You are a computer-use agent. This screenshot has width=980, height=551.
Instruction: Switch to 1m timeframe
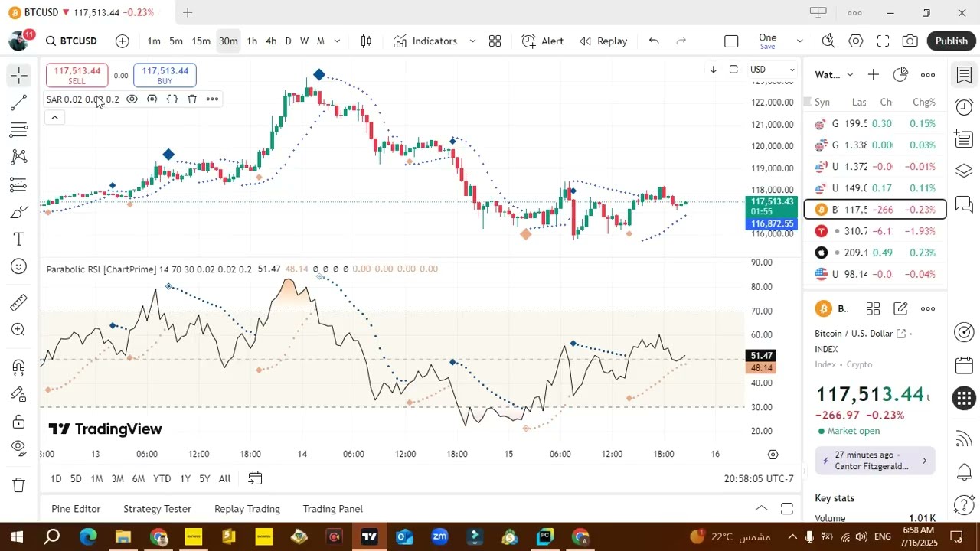click(x=154, y=41)
